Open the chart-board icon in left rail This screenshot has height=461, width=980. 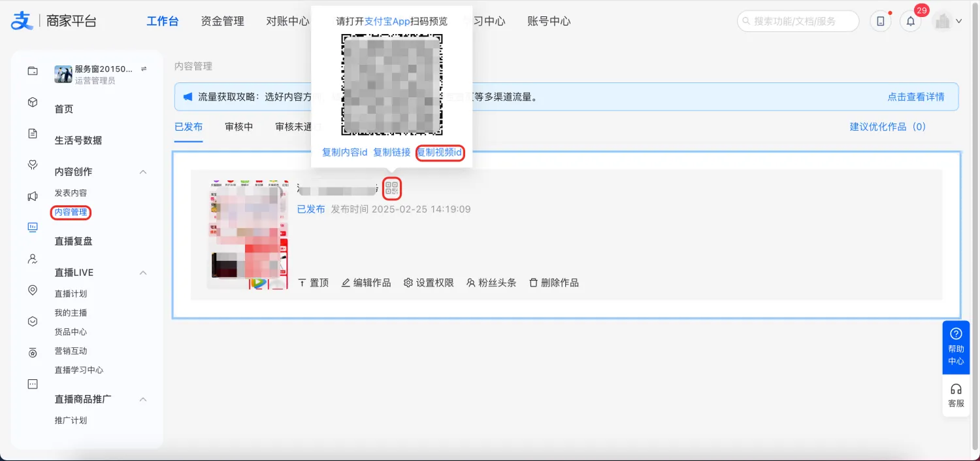pos(33,227)
